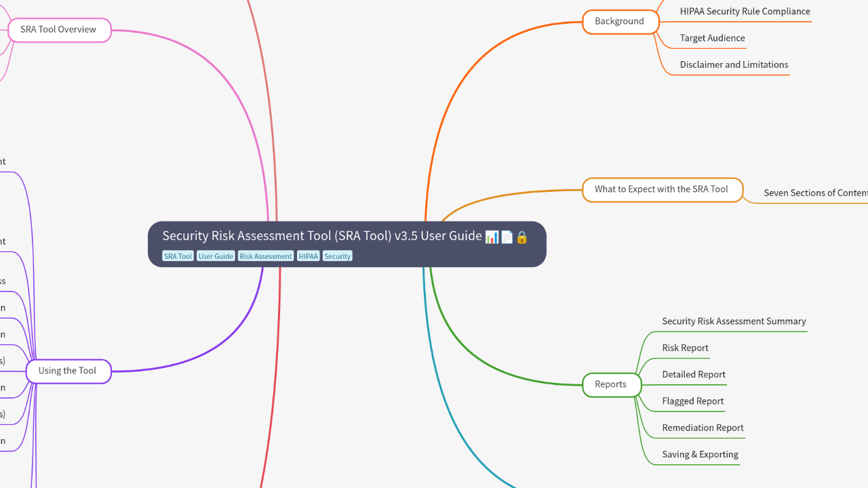Select the 'Background' node
The image size is (868, 488).
[x=620, y=22]
